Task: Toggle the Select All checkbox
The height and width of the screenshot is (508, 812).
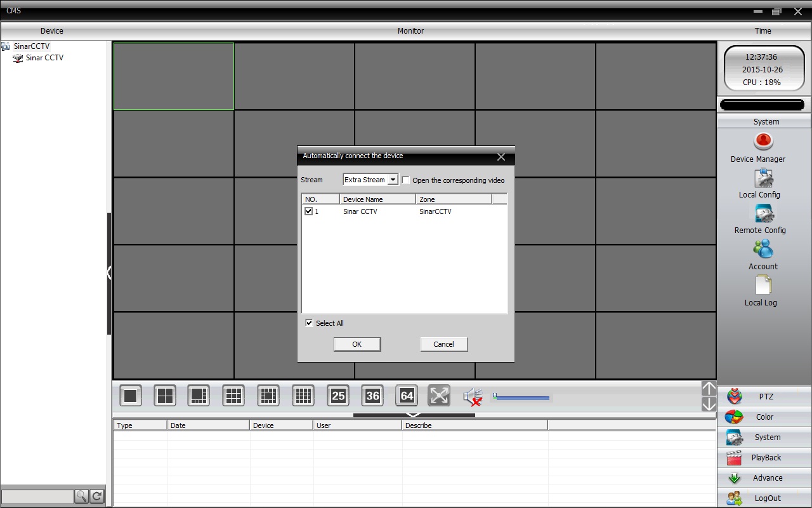Action: pos(309,323)
